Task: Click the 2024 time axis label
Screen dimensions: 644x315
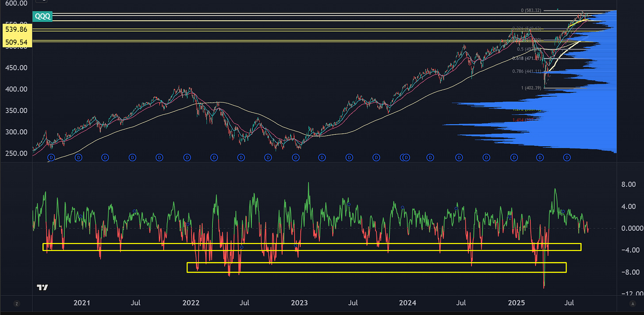Action: point(407,303)
